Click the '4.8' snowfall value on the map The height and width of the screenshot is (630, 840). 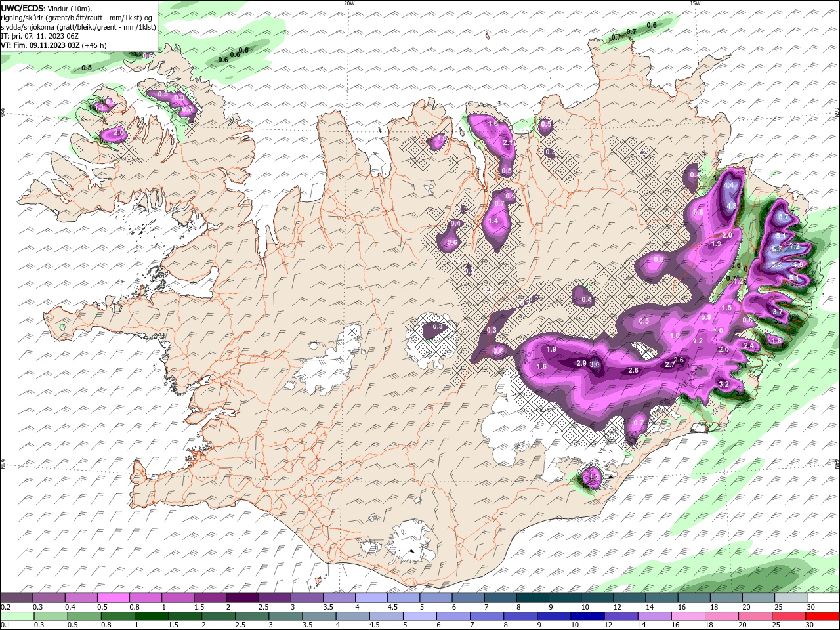tap(733, 206)
